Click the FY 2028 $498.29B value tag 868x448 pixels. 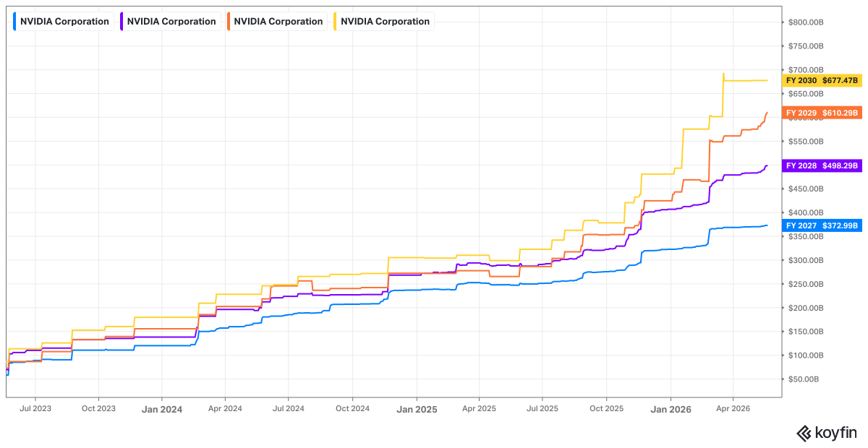click(x=822, y=165)
